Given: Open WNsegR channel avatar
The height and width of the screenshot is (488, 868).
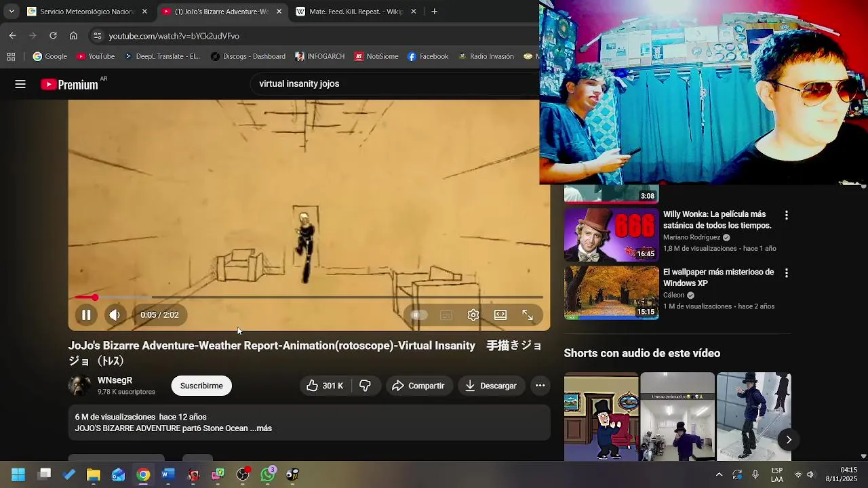Looking at the screenshot, I should [79, 386].
